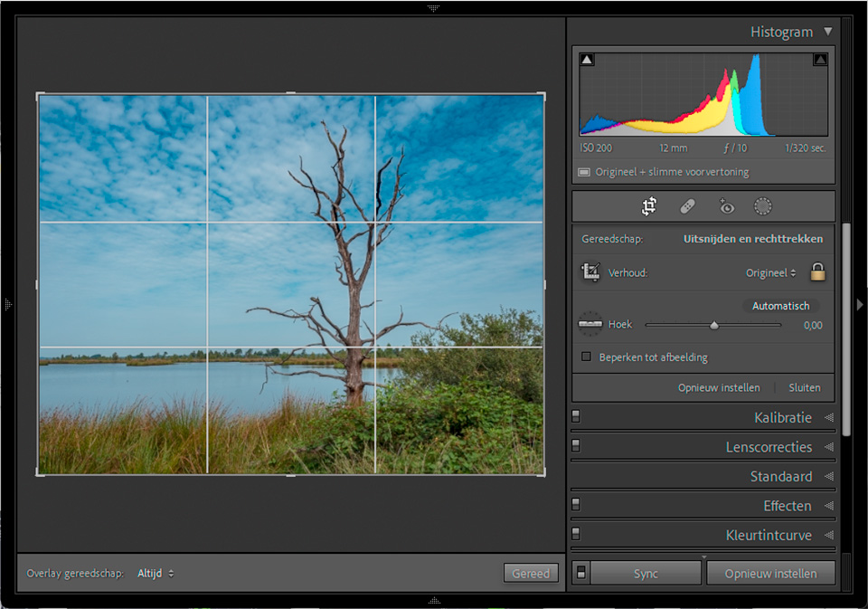
Task: Click the Origineel + slimme voorvertoning label
Action: (x=672, y=172)
